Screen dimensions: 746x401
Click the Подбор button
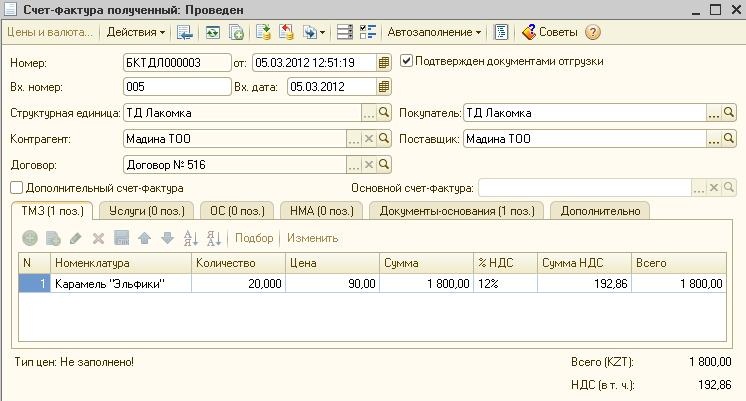click(x=254, y=238)
